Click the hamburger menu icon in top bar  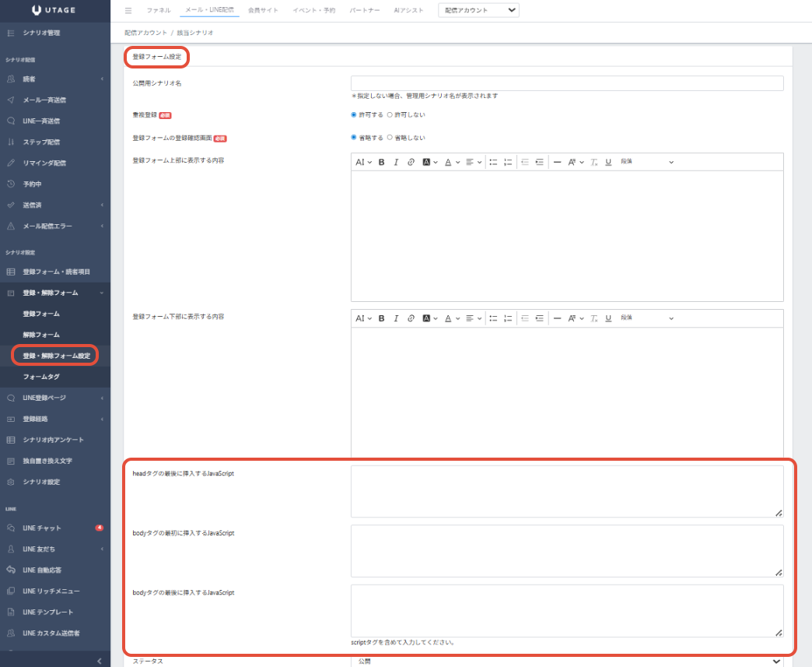(128, 11)
